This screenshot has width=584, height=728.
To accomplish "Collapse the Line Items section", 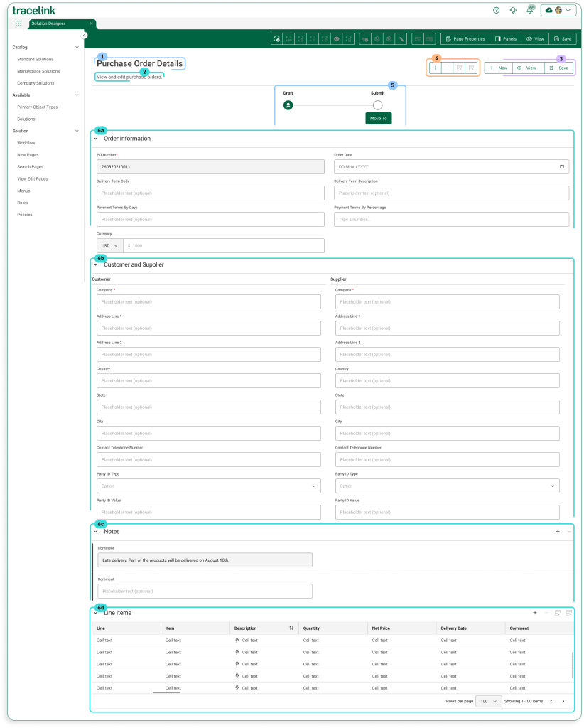I will (95, 613).
